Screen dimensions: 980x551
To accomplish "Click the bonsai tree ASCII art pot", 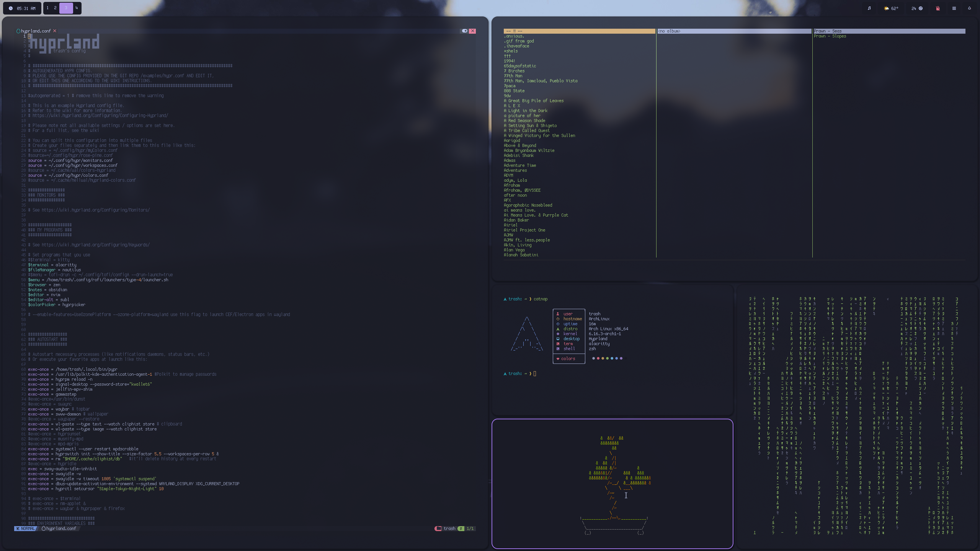I will pos(614,526).
